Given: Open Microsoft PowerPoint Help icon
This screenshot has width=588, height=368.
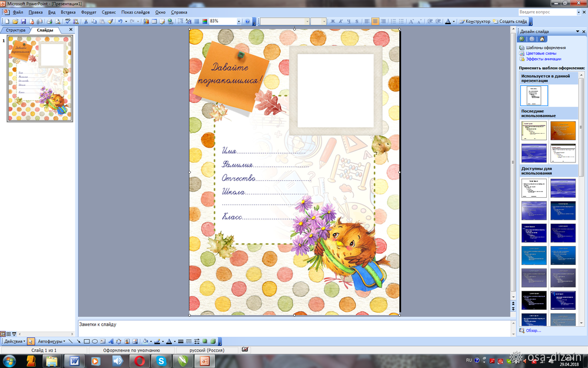Looking at the screenshot, I should click(248, 21).
